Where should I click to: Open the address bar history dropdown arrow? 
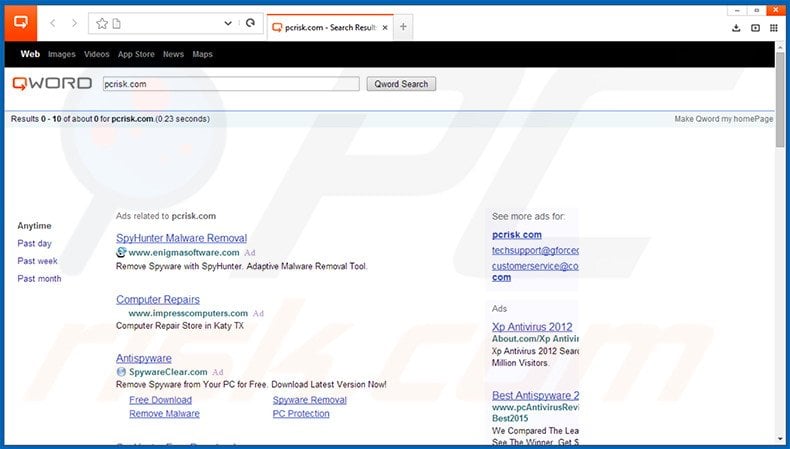(x=228, y=23)
